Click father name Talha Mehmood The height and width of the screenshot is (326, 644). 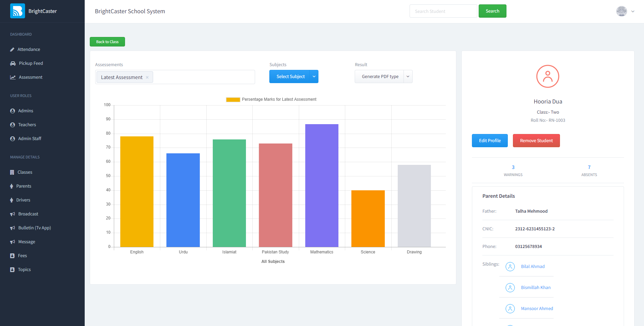point(531,211)
